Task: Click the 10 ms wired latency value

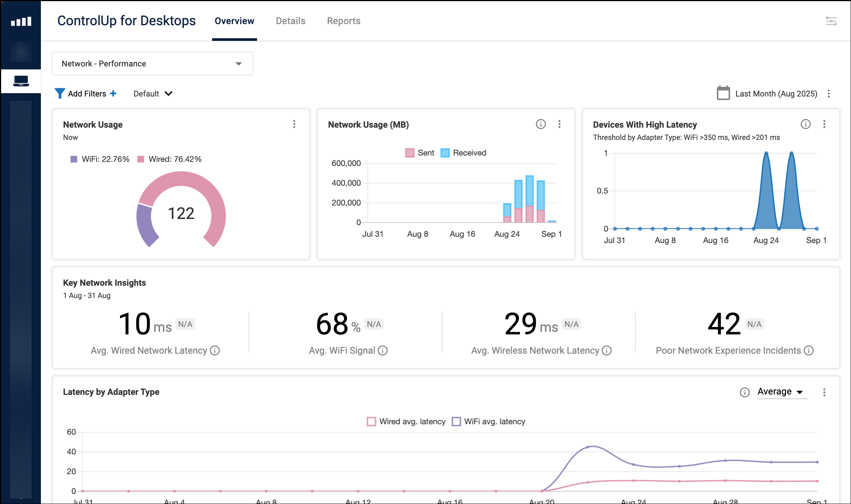Action: tap(145, 324)
